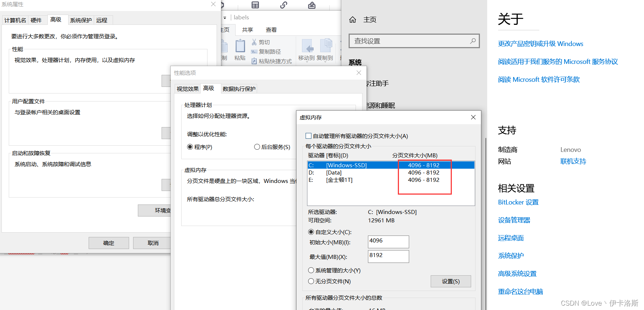Click inside 初始大小(MB) field showing 4096
This screenshot has width=644, height=310.
(388, 242)
